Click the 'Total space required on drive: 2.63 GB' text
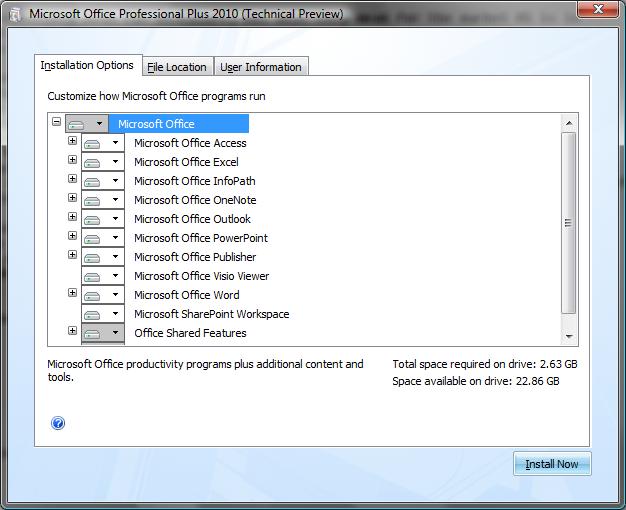Viewport: 626px width, 510px height. pos(485,364)
